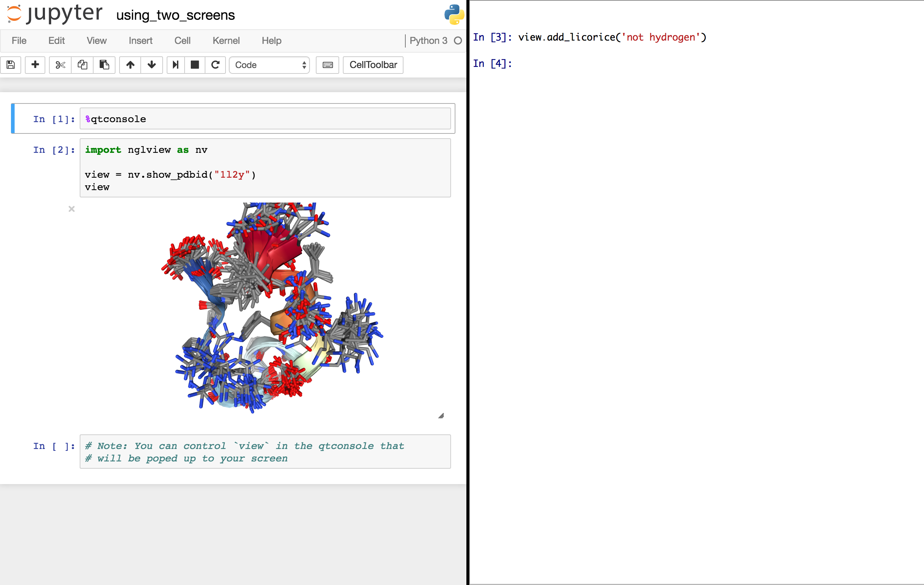Open the Cell menu

pos(182,41)
